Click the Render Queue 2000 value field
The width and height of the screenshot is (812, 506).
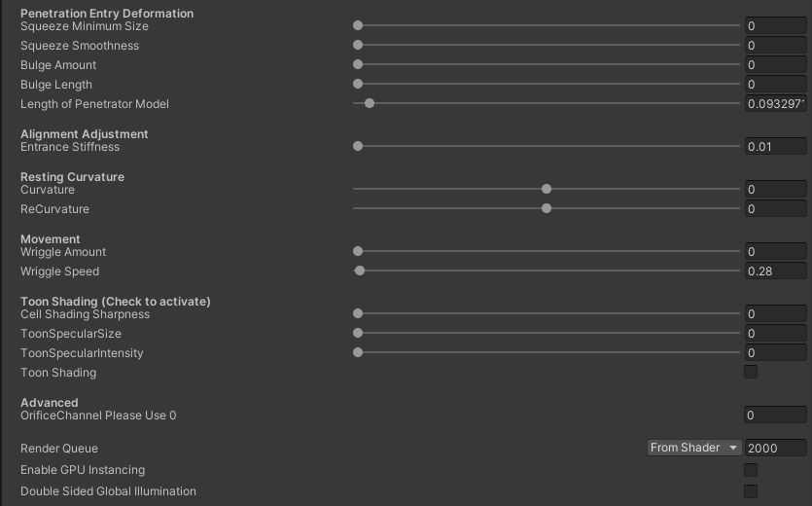point(775,449)
